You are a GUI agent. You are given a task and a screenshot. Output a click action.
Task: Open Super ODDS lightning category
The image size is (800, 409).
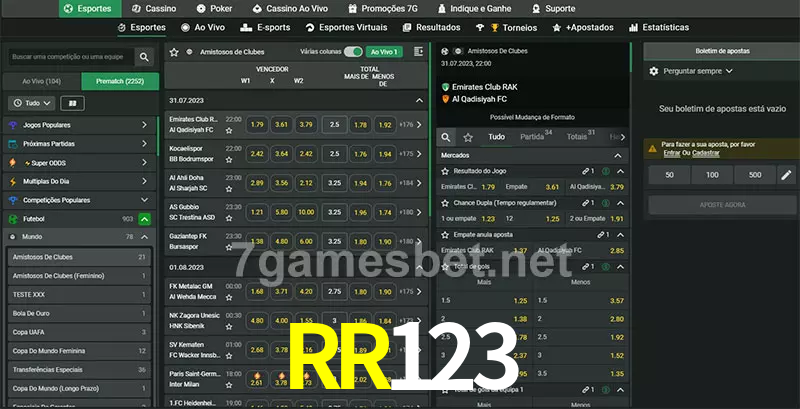pos(79,163)
